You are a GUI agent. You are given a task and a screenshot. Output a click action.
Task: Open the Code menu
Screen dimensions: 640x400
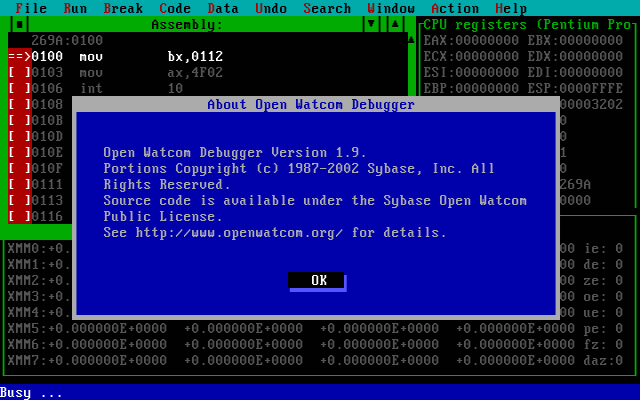pyautogui.click(x=175, y=8)
